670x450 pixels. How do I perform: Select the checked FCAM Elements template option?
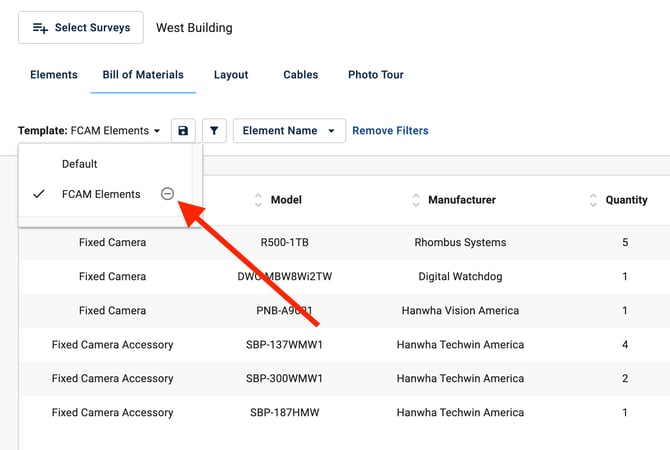[100, 194]
